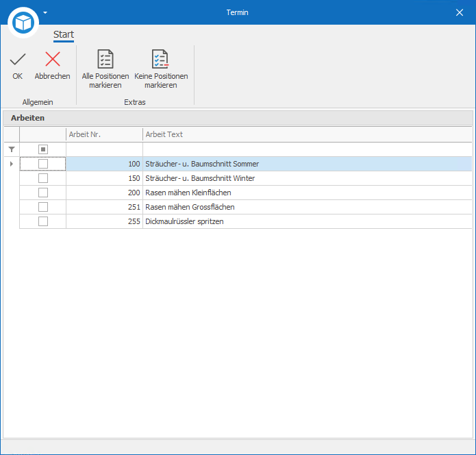
Task: Select cell with number 255
Action: tap(104, 221)
